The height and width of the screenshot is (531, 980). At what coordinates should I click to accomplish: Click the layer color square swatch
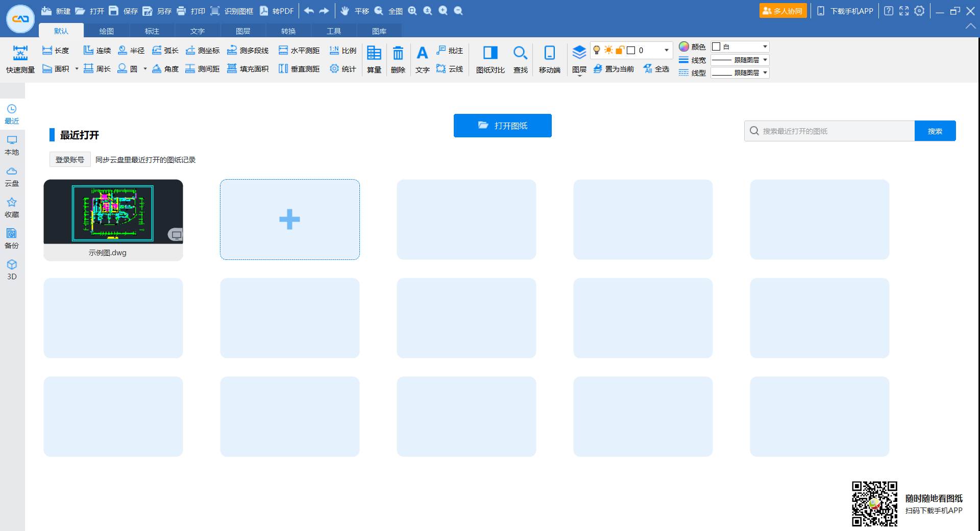click(631, 50)
